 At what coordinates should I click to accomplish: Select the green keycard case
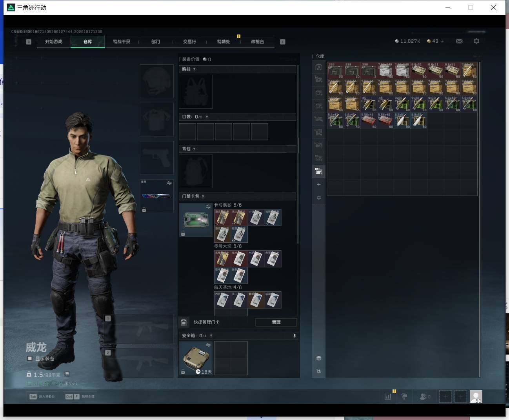(x=196, y=220)
